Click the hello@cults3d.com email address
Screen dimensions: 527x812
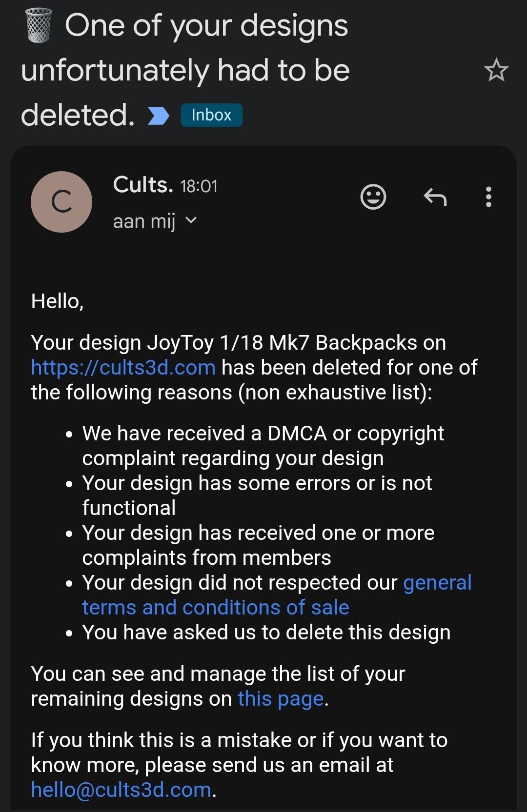[x=122, y=789]
